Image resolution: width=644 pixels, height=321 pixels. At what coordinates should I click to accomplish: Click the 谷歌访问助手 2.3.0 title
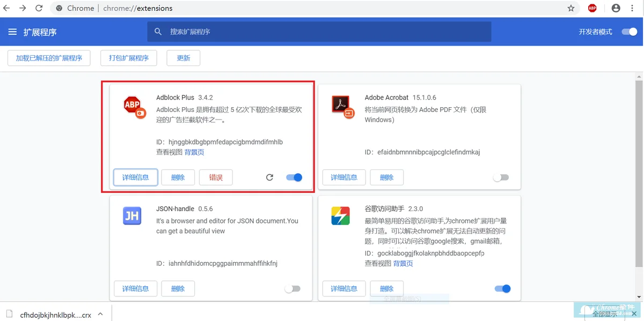coord(394,208)
